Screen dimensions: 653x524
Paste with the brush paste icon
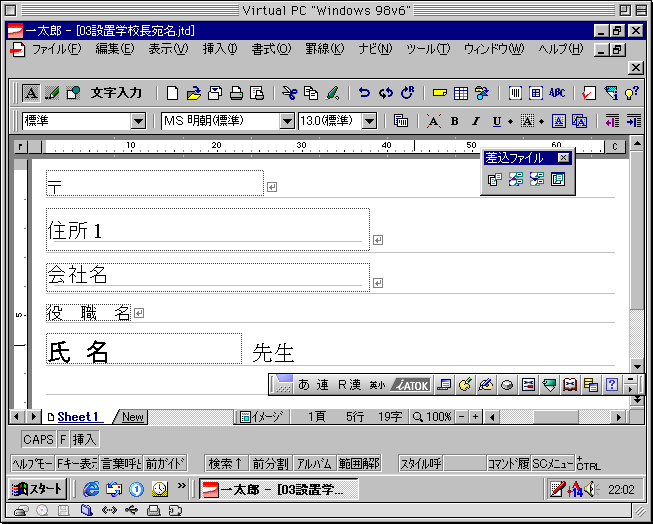[x=332, y=92]
